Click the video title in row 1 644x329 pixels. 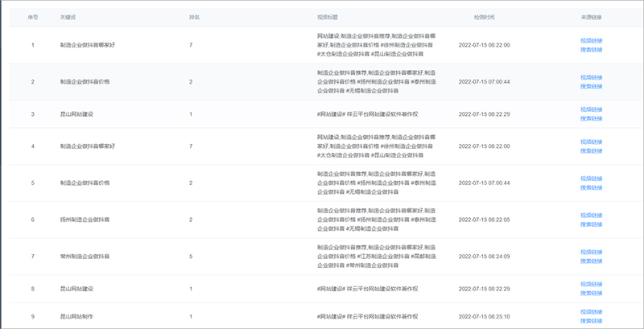pos(376,45)
